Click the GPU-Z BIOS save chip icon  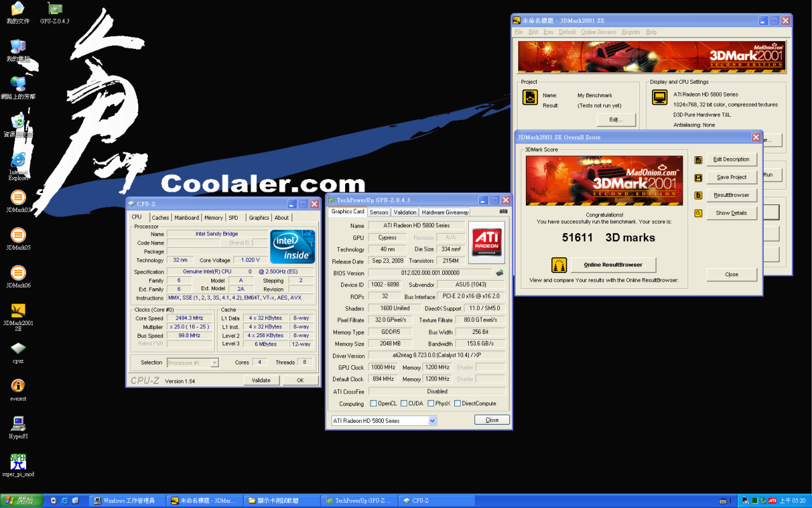[x=500, y=273]
